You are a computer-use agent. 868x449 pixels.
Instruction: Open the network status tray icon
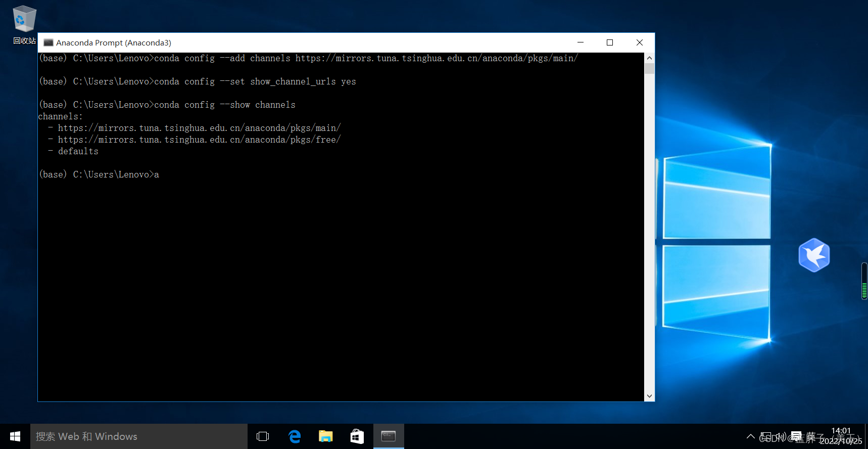coord(766,436)
